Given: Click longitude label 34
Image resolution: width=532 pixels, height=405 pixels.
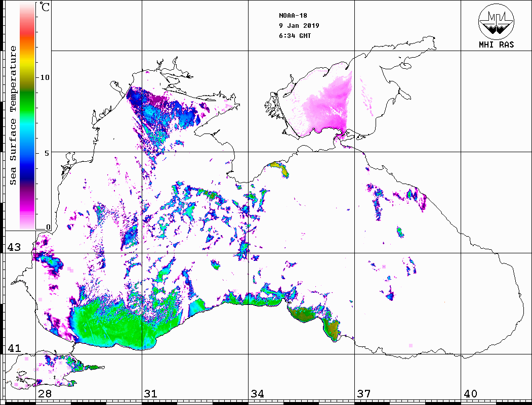Looking at the screenshot, I should [x=257, y=394].
